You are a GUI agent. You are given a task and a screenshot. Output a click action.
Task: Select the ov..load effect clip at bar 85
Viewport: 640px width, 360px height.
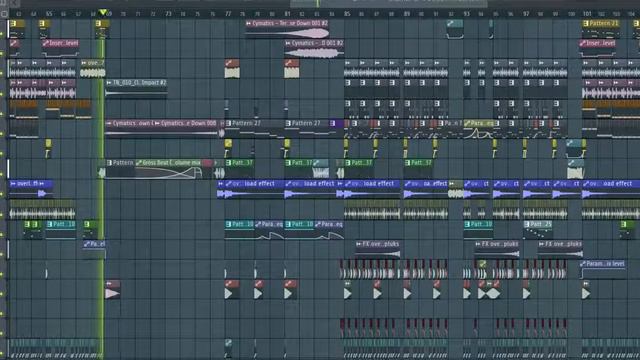[x=372, y=189]
